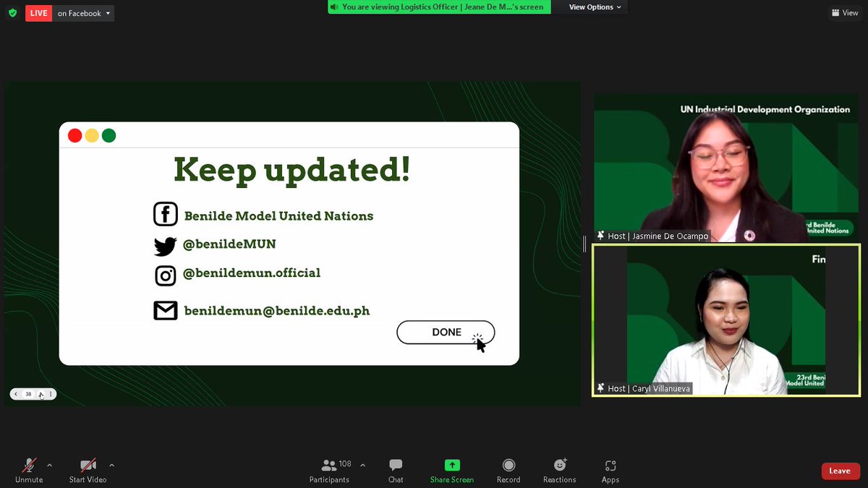This screenshot has width=868, height=488.
Task: Click the slide number 38 indicator
Action: [x=28, y=394]
